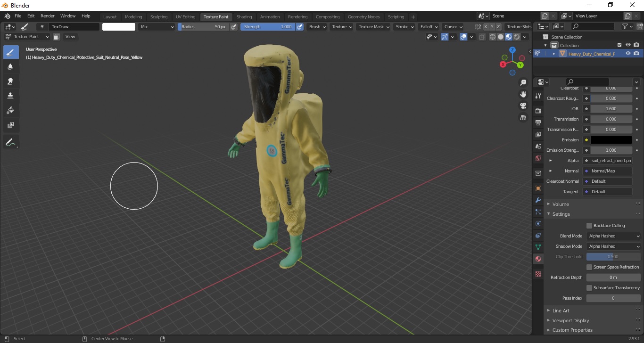
Task: Select the Fill bucket tool
Action: [10, 110]
